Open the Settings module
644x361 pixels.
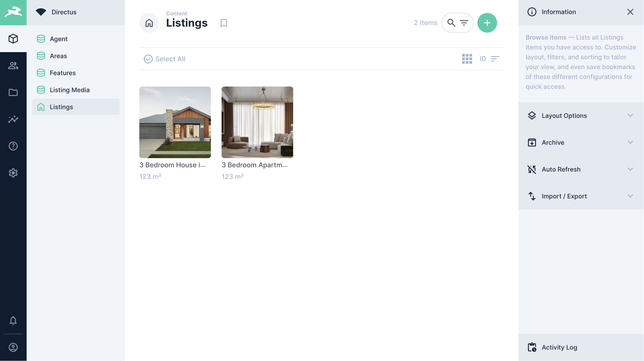[13, 173]
